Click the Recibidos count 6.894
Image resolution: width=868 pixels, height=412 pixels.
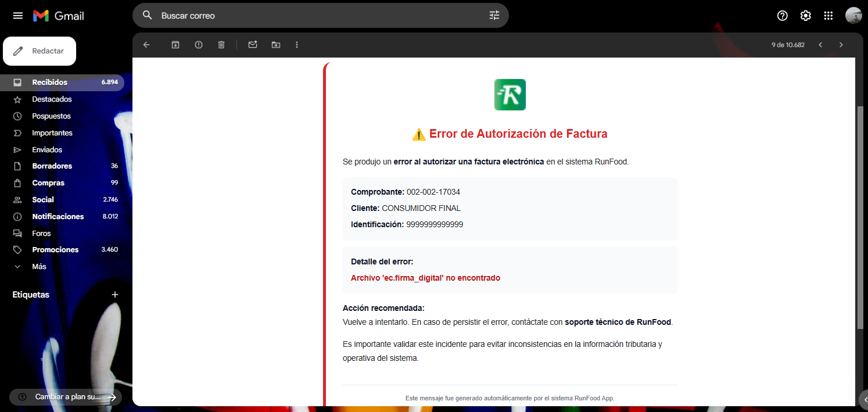110,83
